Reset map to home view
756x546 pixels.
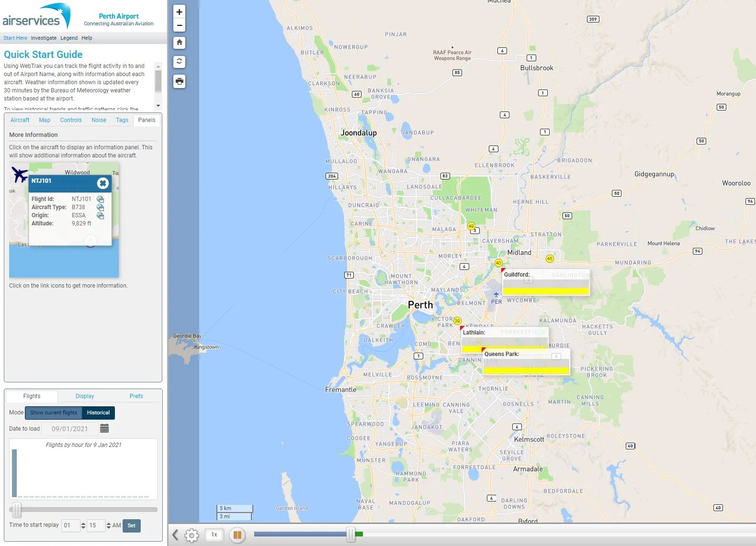(180, 43)
